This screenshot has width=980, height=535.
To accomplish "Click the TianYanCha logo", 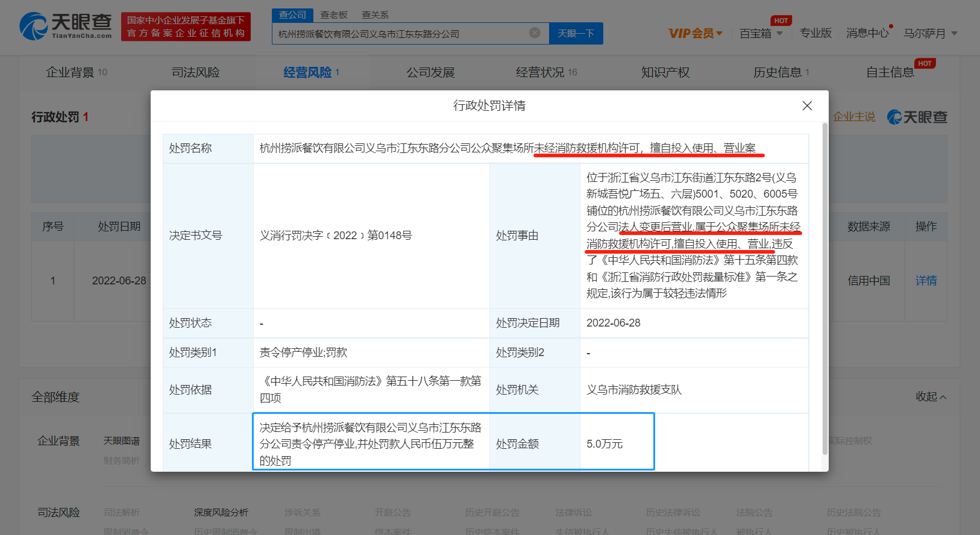I will [x=66, y=26].
